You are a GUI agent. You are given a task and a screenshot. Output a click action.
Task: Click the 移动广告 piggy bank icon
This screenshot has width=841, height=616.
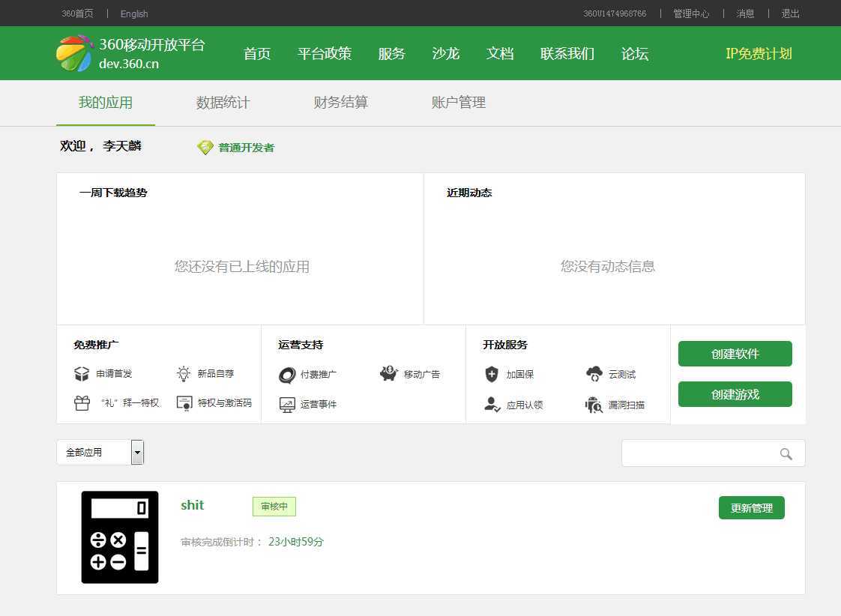[389, 373]
